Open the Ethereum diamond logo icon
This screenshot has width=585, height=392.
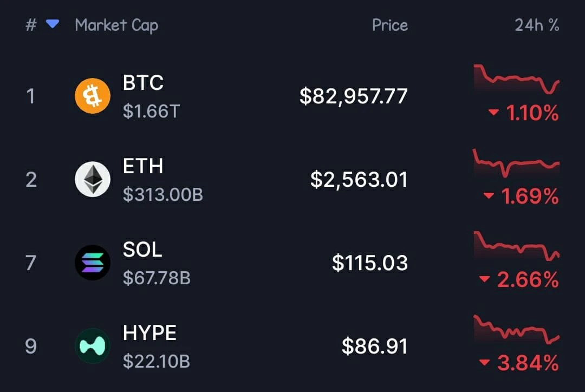coord(93,179)
